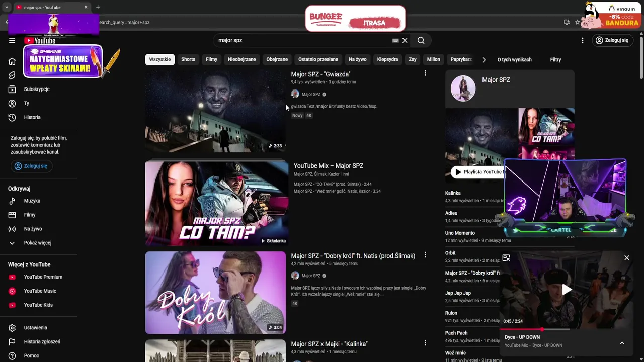Open the "Dobry Król" video thumbnail
Viewport: 644px width, 362px height.
click(x=215, y=293)
